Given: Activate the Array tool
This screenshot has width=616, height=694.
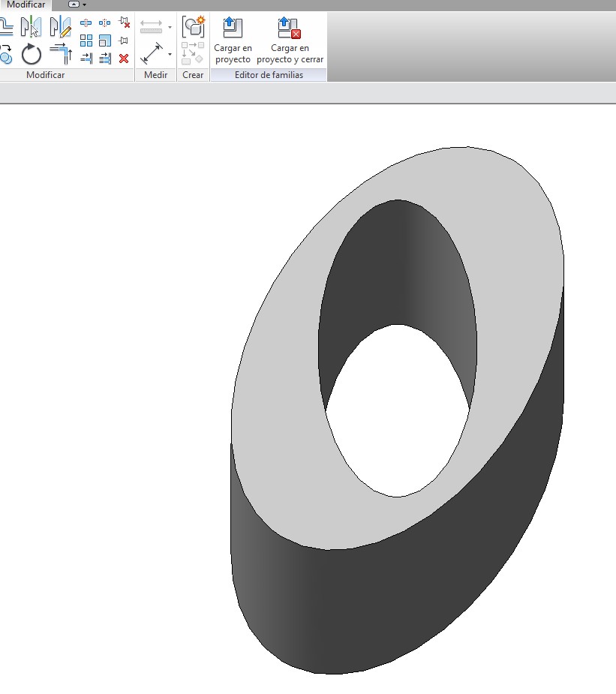Looking at the screenshot, I should point(86,41).
